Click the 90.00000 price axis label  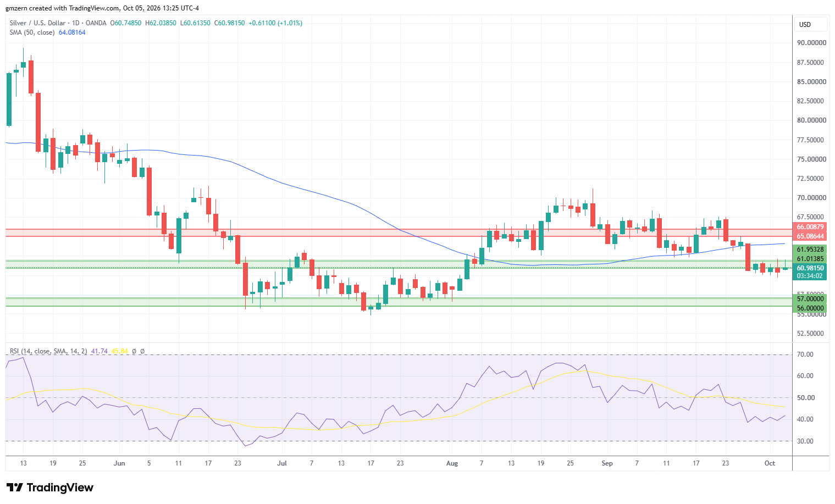811,43
